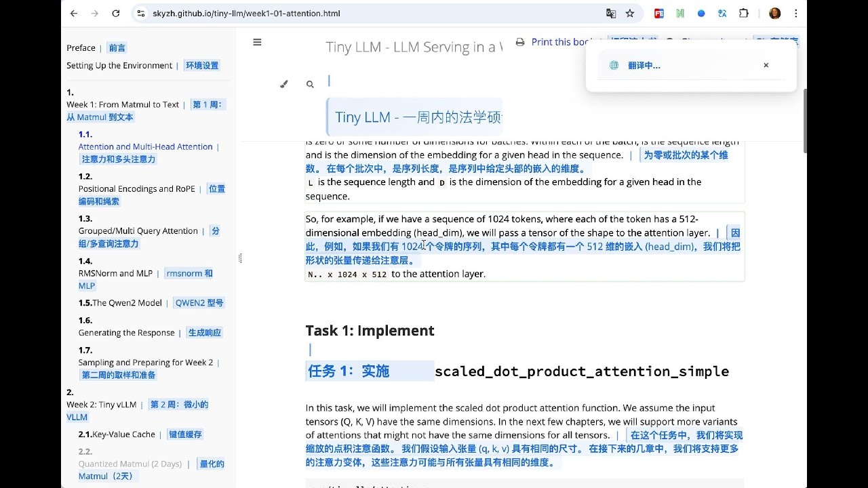Open the Extensions puzzle menu
Screen dimensions: 868x488
click(744, 14)
